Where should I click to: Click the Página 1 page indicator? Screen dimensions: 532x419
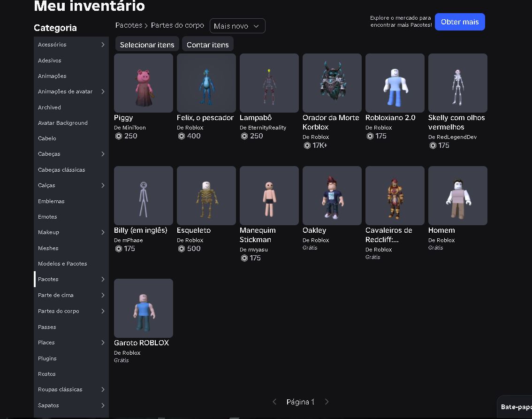click(x=301, y=402)
